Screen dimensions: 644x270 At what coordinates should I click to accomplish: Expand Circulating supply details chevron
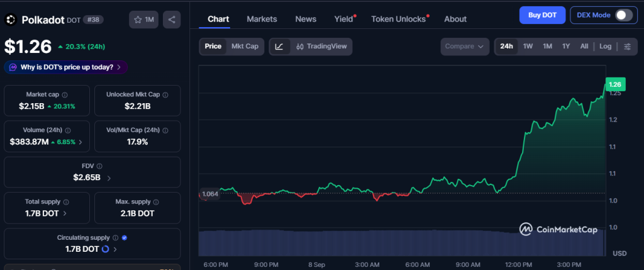(115, 249)
